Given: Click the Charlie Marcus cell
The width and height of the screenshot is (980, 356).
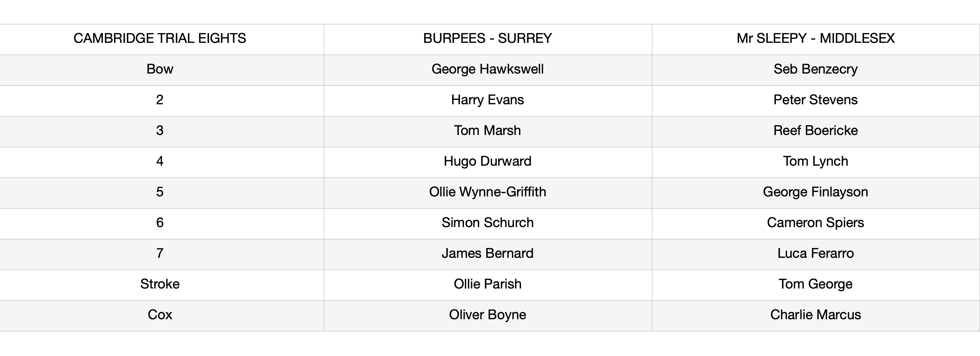Looking at the screenshot, I should click(x=815, y=315).
